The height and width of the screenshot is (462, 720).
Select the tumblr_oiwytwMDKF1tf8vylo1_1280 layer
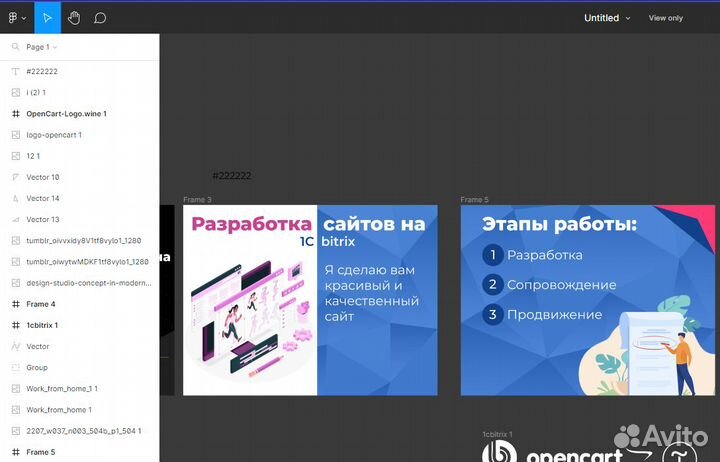80,262
